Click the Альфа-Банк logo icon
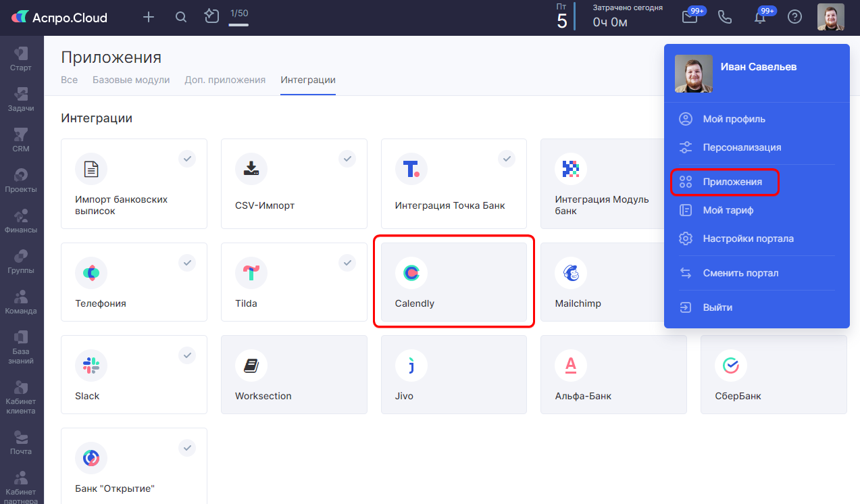The width and height of the screenshot is (860, 504). point(571,366)
